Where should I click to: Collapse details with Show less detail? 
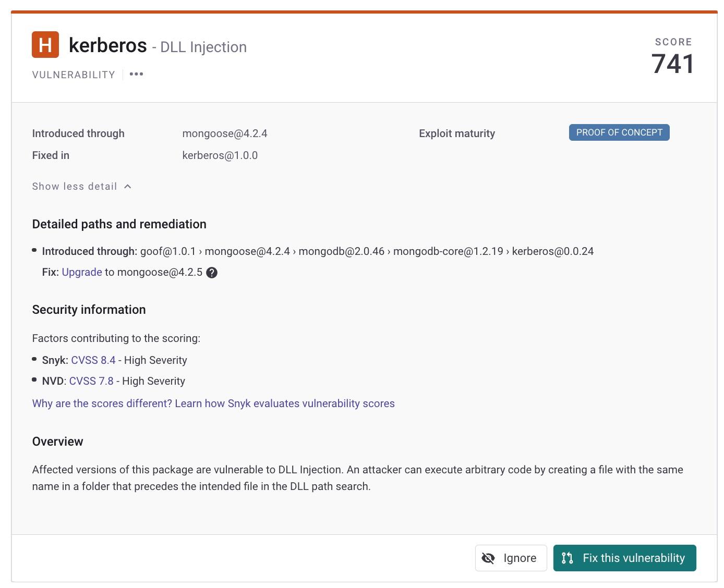click(x=81, y=187)
